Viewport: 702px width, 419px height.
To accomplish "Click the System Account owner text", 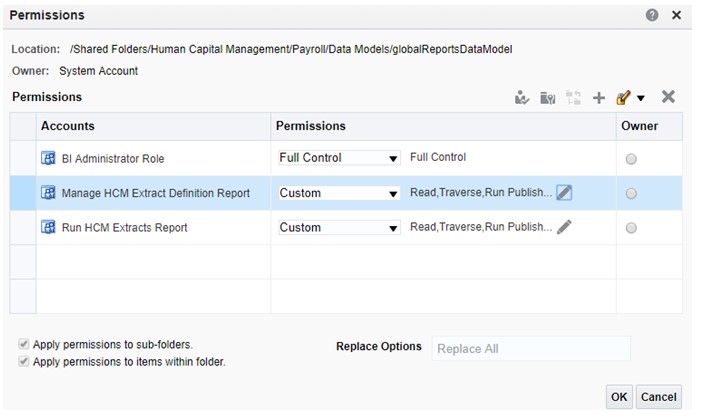I will tap(98, 71).
